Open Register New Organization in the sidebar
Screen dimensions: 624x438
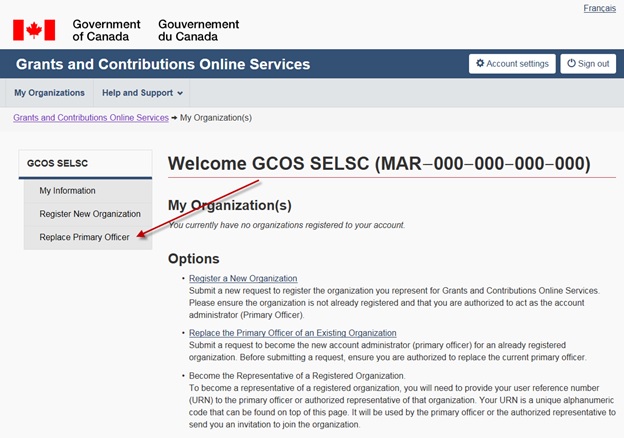pos(89,214)
